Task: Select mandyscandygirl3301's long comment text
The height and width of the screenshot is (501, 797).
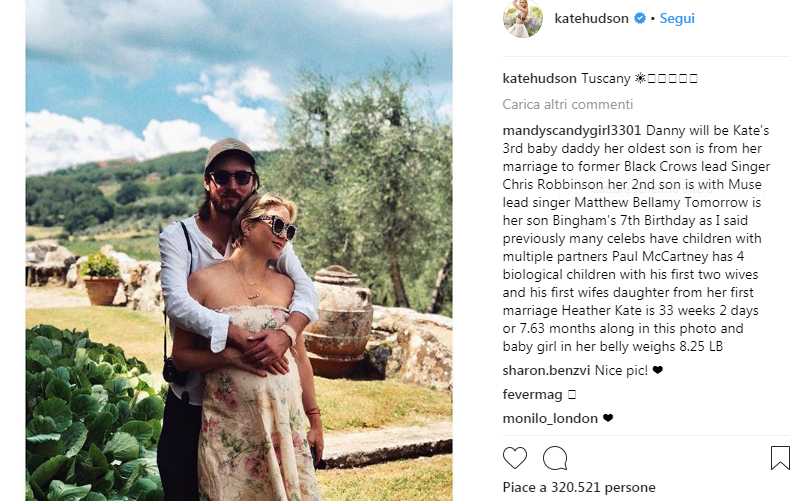Action: 636,238
